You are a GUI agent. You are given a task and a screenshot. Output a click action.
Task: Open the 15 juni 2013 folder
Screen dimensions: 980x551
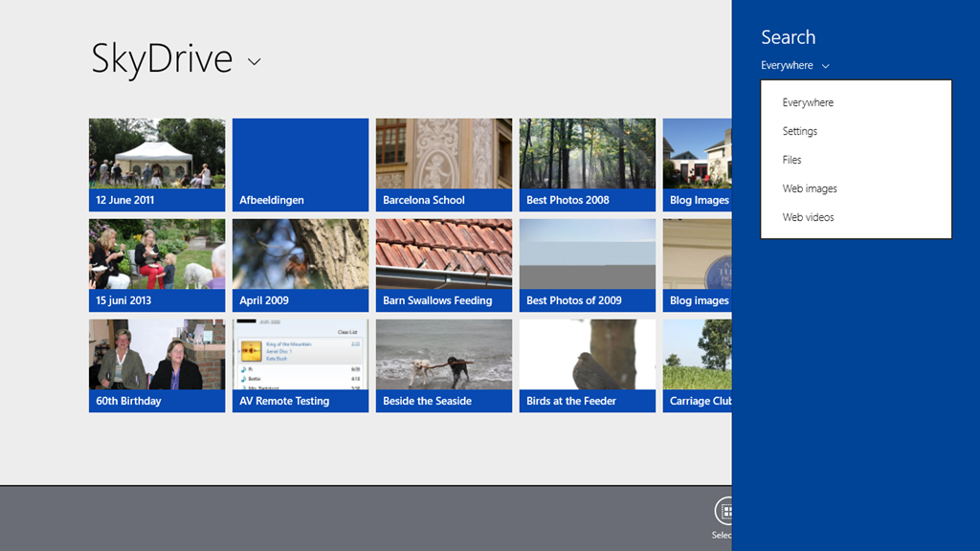[x=157, y=264]
